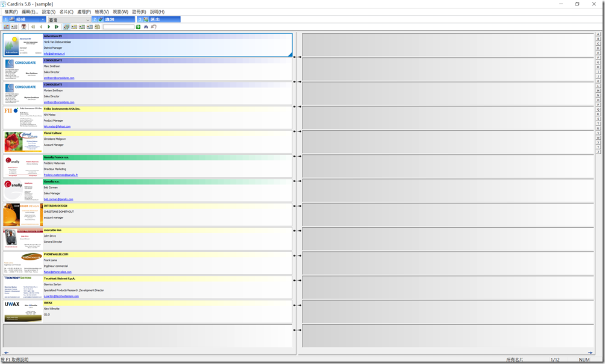Jump to letter Z index tab
This screenshot has width=605, height=364.
tap(598, 152)
